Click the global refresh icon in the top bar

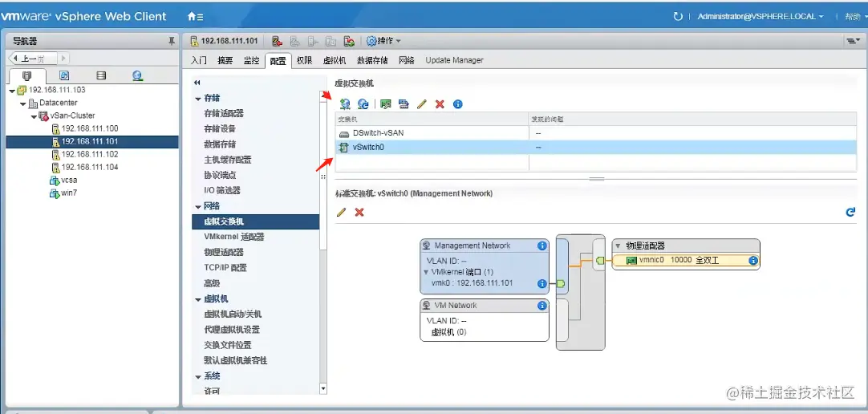(x=678, y=17)
